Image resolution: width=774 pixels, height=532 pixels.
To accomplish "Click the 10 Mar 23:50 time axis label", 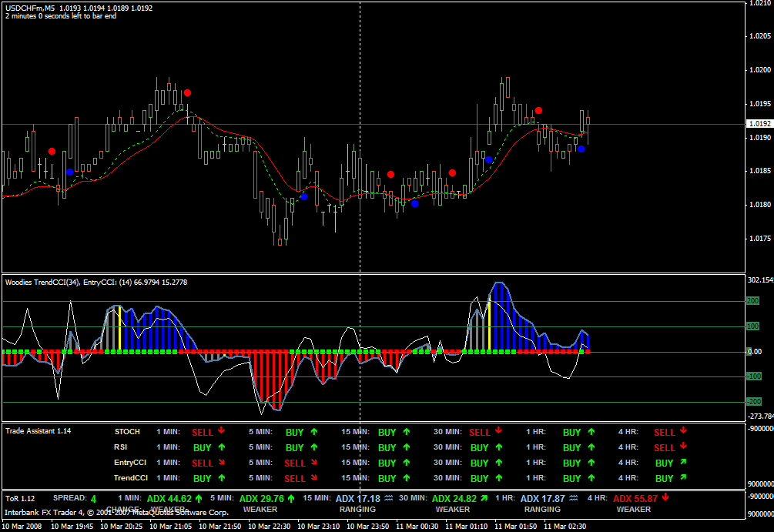I will (368, 527).
